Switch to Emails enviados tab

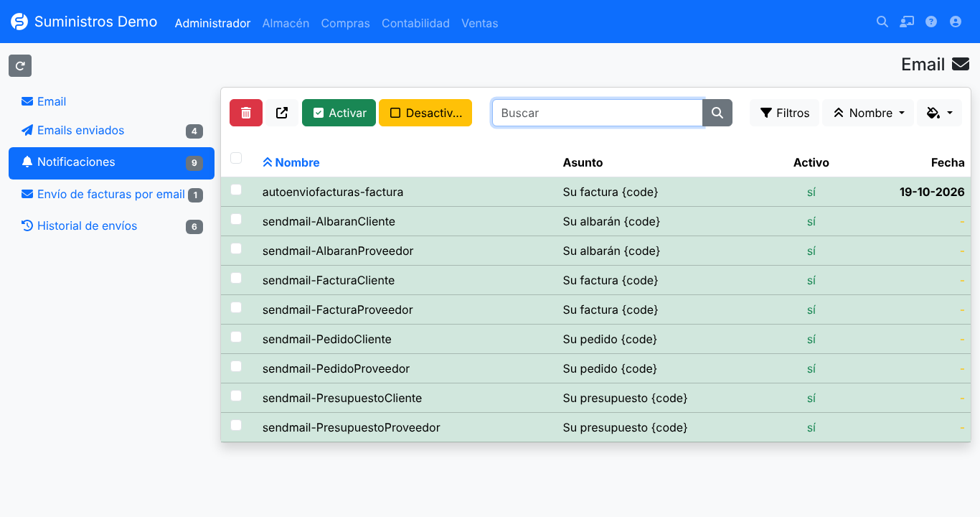pyautogui.click(x=111, y=131)
